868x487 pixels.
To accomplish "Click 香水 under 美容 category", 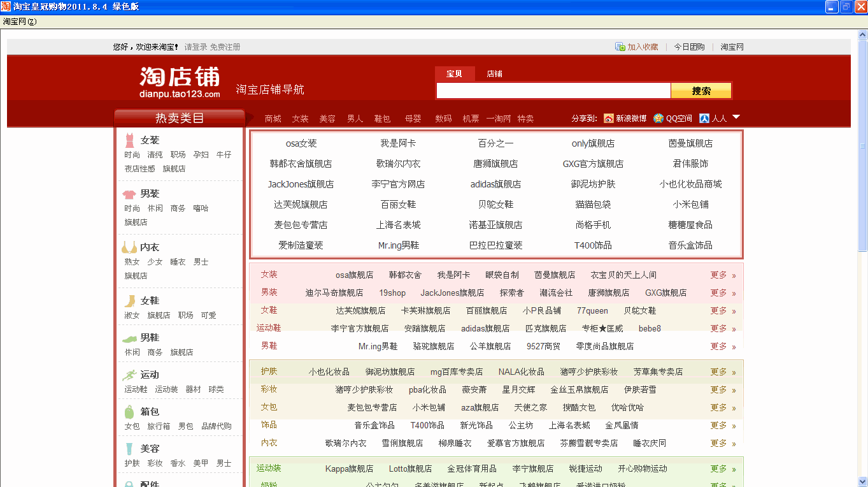I will click(x=178, y=463).
